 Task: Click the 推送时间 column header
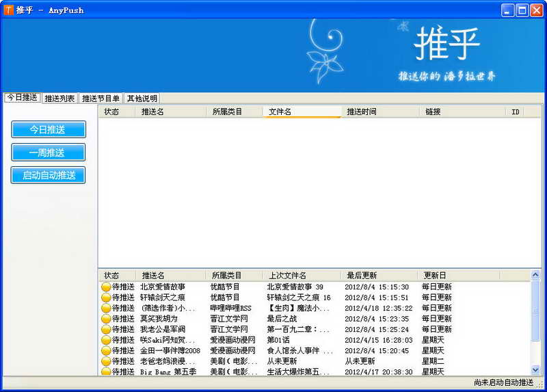380,112
